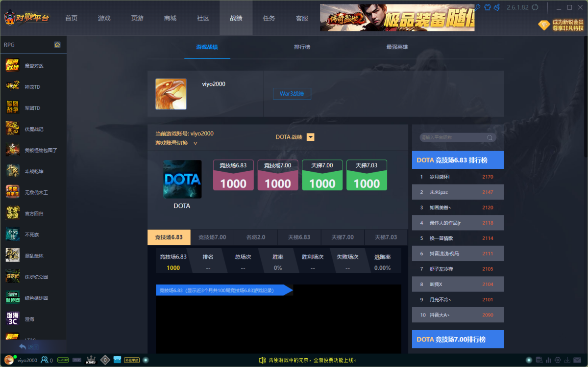Click the green 天梯7.00 score card

click(x=322, y=175)
